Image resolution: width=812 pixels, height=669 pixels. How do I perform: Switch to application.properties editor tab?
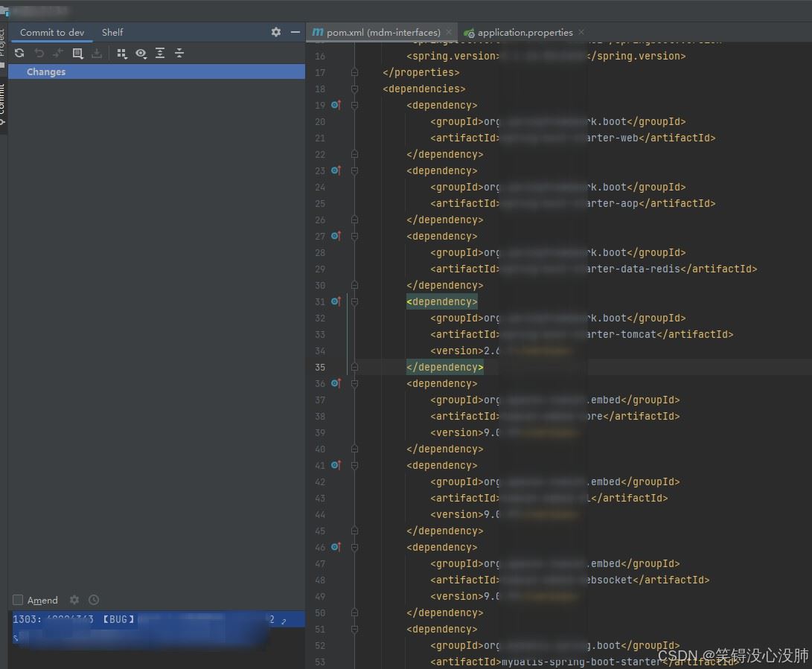pos(525,33)
